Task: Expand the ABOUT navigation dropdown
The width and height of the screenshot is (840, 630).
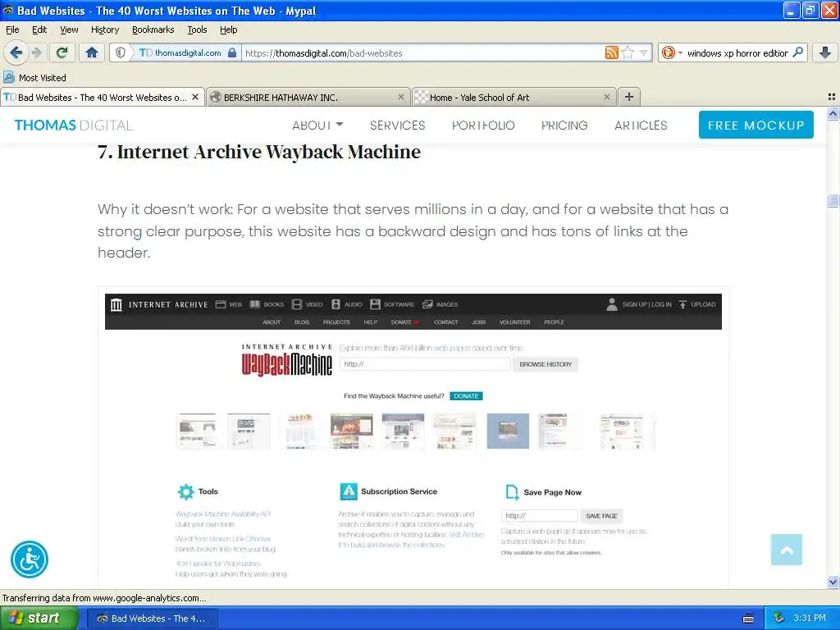Action: click(x=317, y=125)
